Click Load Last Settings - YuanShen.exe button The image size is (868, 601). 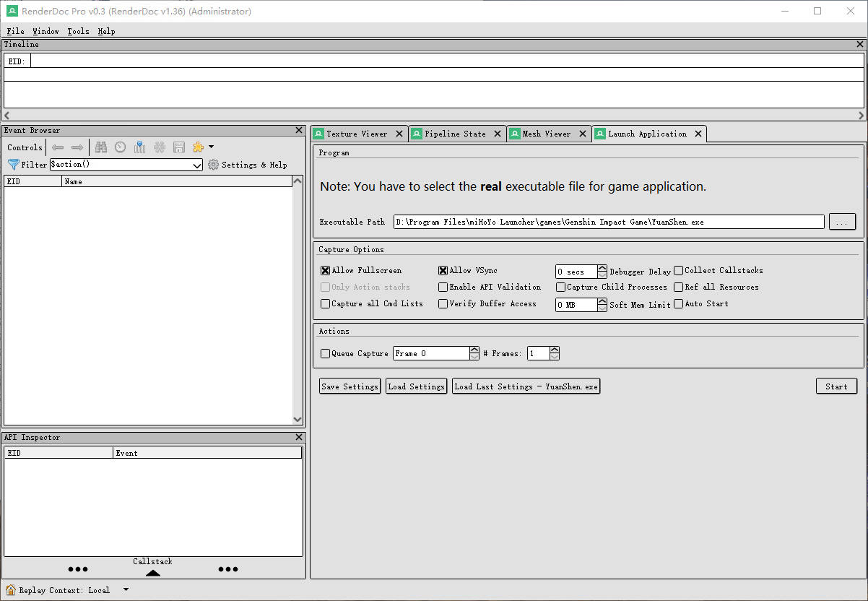tap(526, 386)
